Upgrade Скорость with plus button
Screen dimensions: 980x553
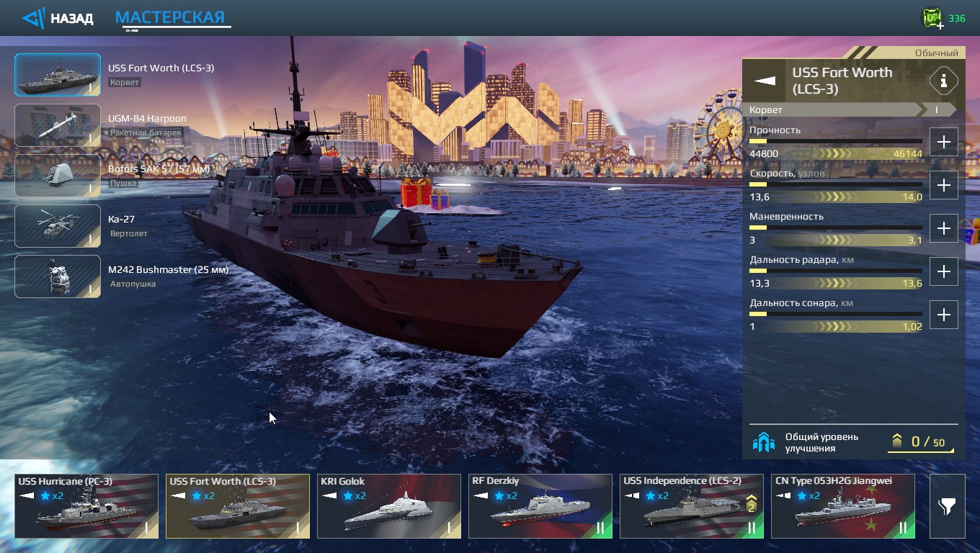944,185
